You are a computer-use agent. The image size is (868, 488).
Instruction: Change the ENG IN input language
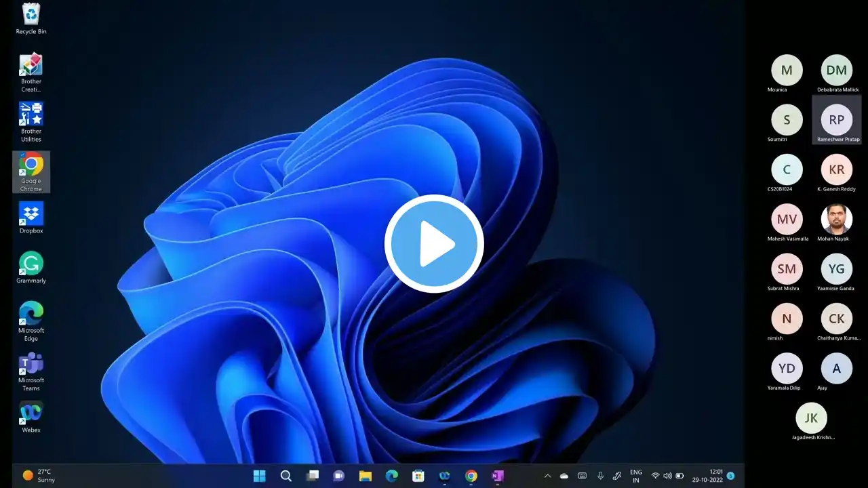[x=636, y=476]
